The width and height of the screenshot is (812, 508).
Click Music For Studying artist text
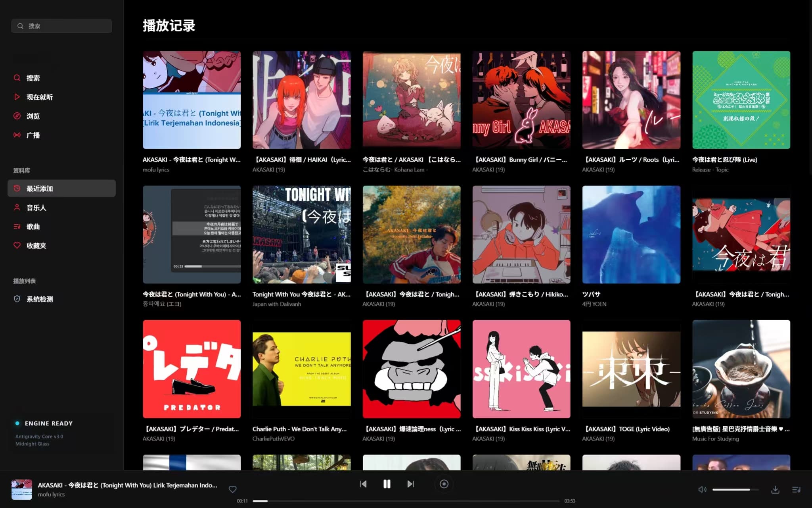[x=715, y=439]
